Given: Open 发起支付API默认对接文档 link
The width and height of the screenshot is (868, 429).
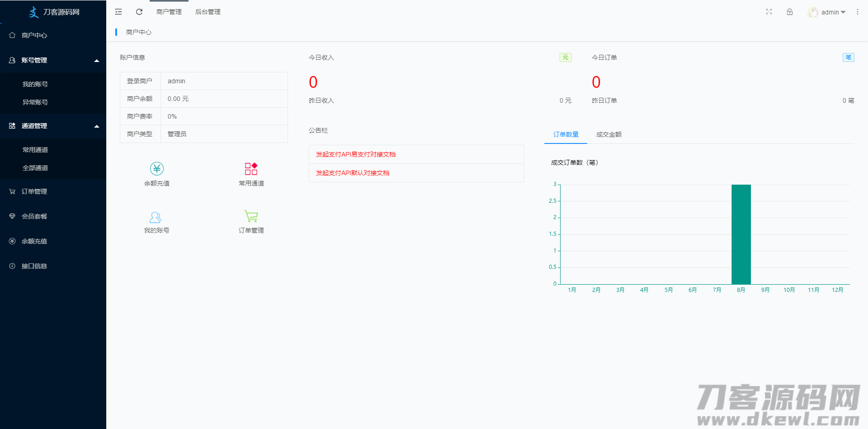Looking at the screenshot, I should [352, 173].
